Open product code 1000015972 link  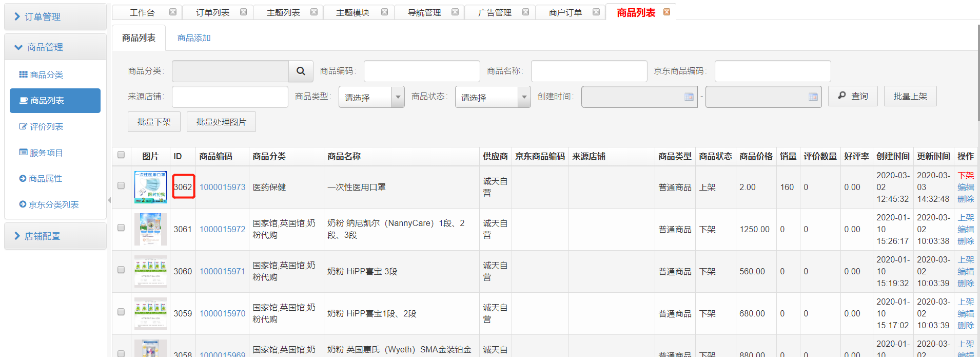point(222,229)
